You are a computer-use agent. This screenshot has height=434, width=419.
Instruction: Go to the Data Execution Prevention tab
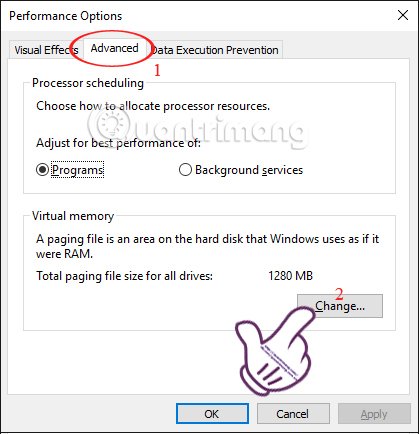[x=215, y=50]
